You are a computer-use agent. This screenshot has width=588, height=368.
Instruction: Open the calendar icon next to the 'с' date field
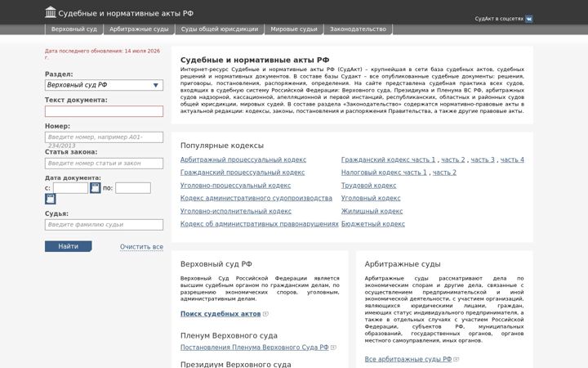click(96, 188)
